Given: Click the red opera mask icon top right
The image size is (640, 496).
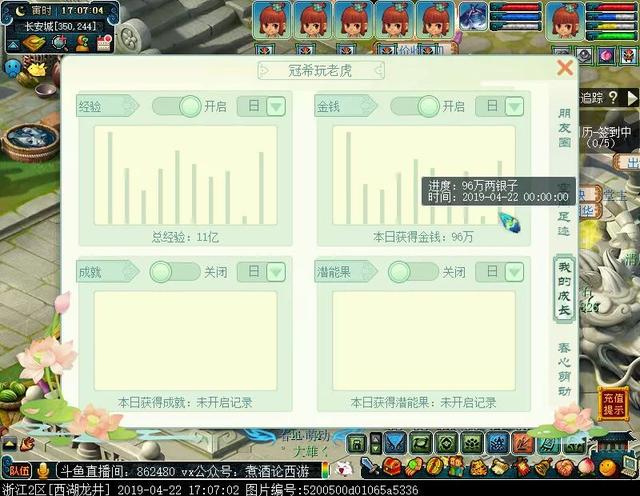Looking at the screenshot, I should 629,55.
